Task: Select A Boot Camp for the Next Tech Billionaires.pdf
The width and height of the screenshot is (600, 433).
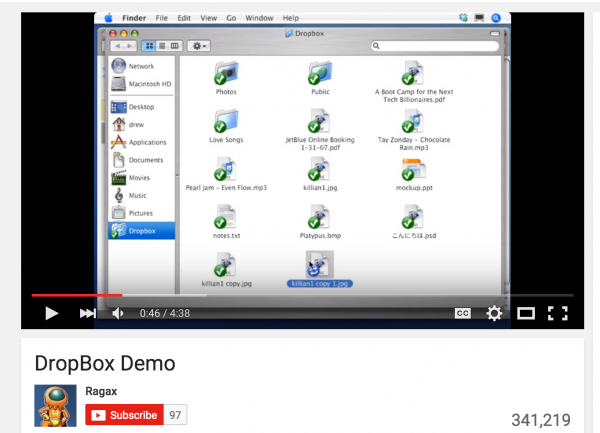Action: coord(414,73)
